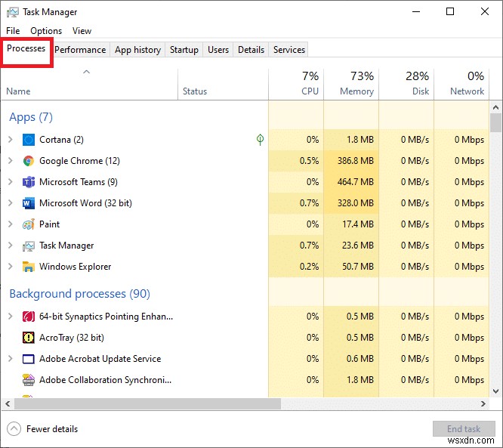Switch to the Users tab

click(x=218, y=50)
